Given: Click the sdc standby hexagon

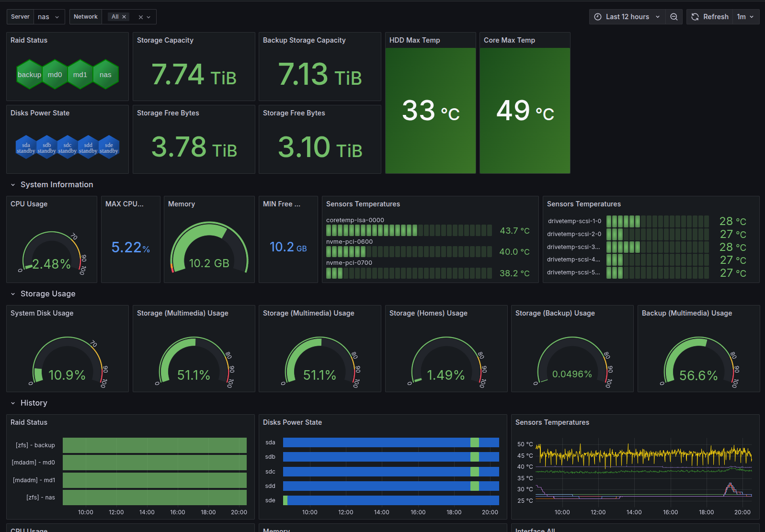Looking at the screenshot, I should pos(68,147).
